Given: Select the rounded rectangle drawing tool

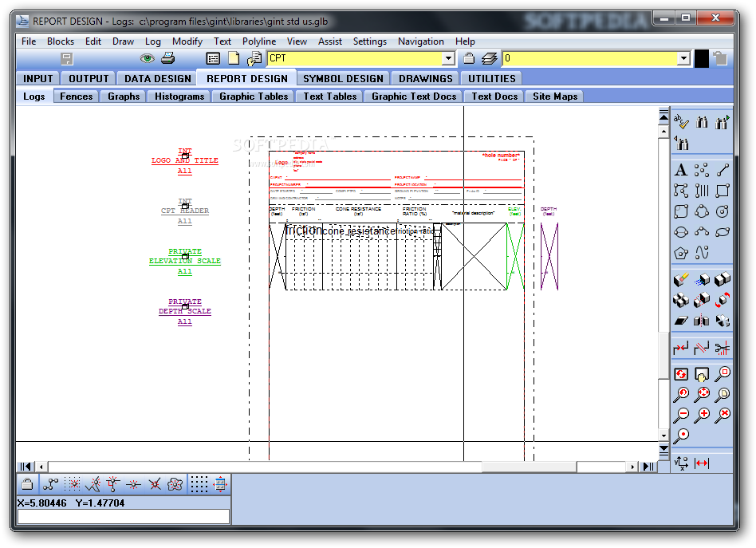Looking at the screenshot, I should [x=681, y=211].
